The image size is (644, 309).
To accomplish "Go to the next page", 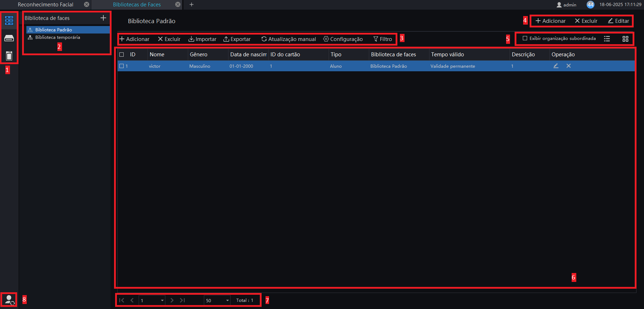I will pyautogui.click(x=172, y=300).
